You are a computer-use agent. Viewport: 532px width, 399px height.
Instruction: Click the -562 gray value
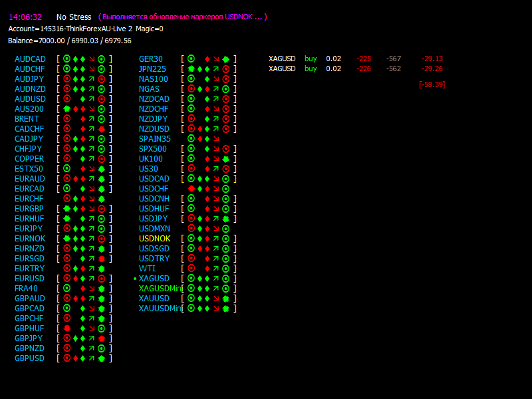[x=394, y=68]
